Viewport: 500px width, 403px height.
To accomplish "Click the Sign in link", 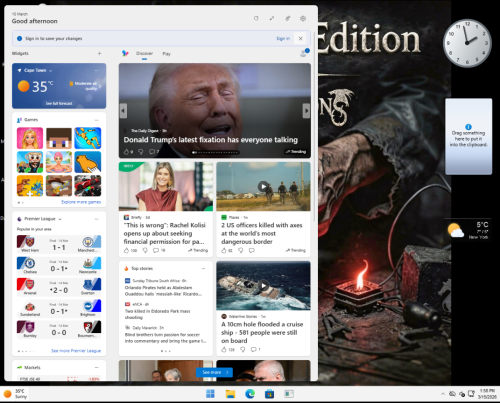I will coord(283,38).
